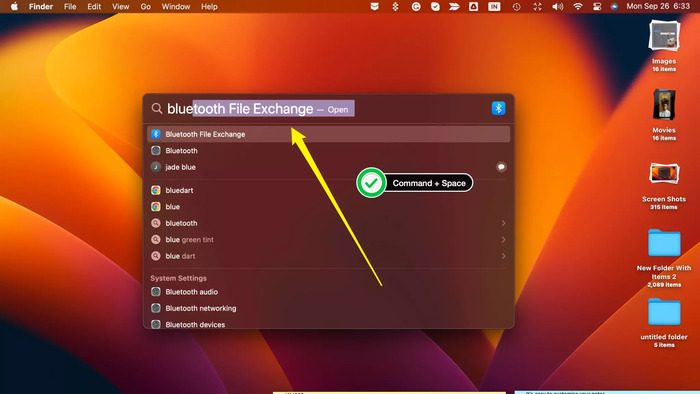700x394 pixels.
Task: Open the Bluetooth devices setting
Action: [x=328, y=324]
